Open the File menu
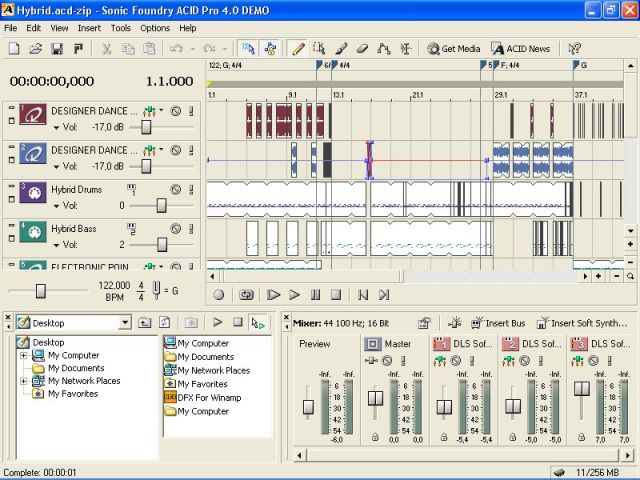Screen dimensions: 640x480 tap(11, 28)
